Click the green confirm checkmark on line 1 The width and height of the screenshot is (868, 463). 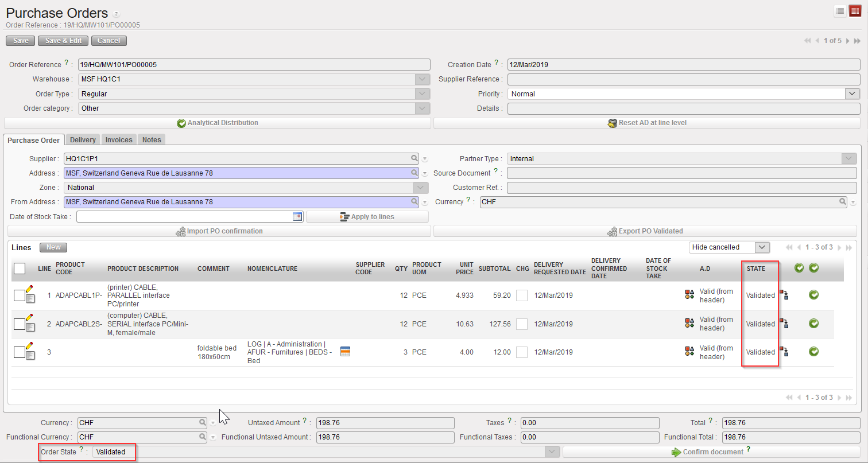pos(813,295)
